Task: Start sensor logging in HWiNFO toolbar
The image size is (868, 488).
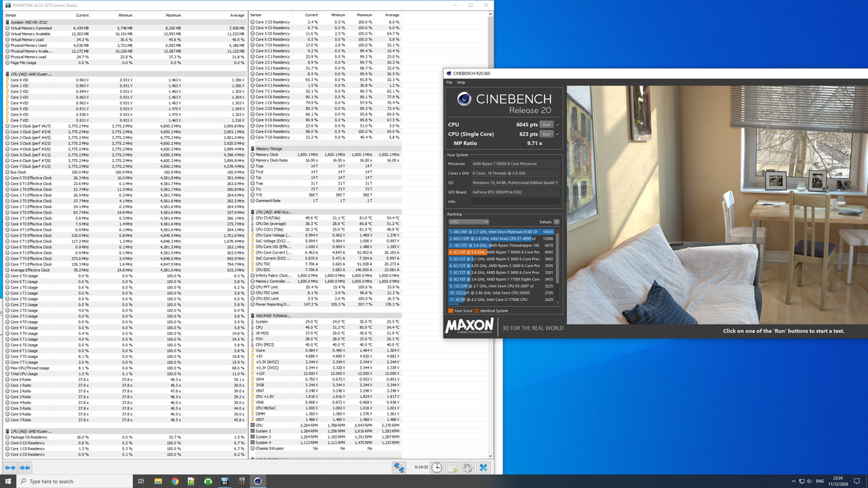Action: 452,467
